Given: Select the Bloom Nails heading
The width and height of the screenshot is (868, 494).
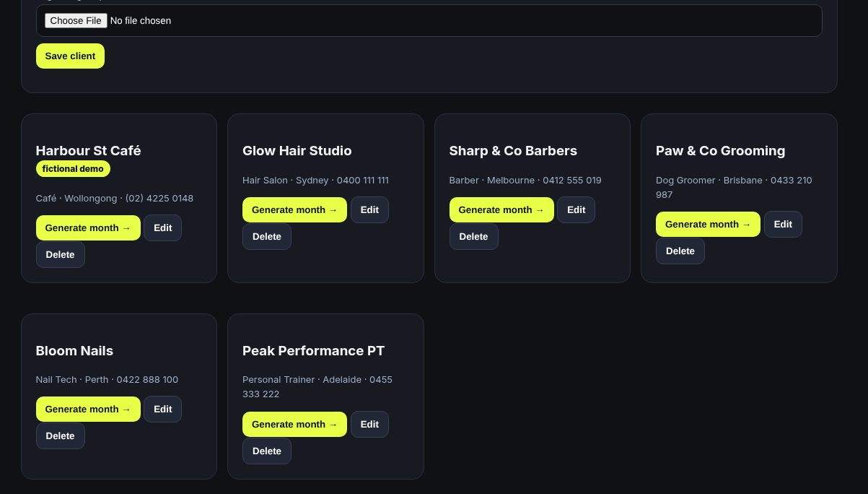Looking at the screenshot, I should (x=74, y=351).
